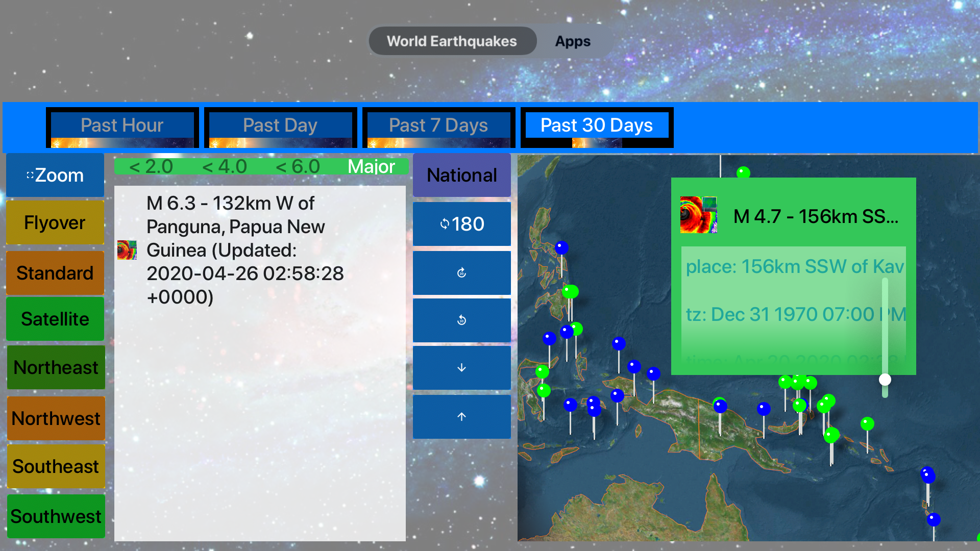Start the Flyover map mode
Viewport: 980px width, 551px height.
[x=55, y=222]
